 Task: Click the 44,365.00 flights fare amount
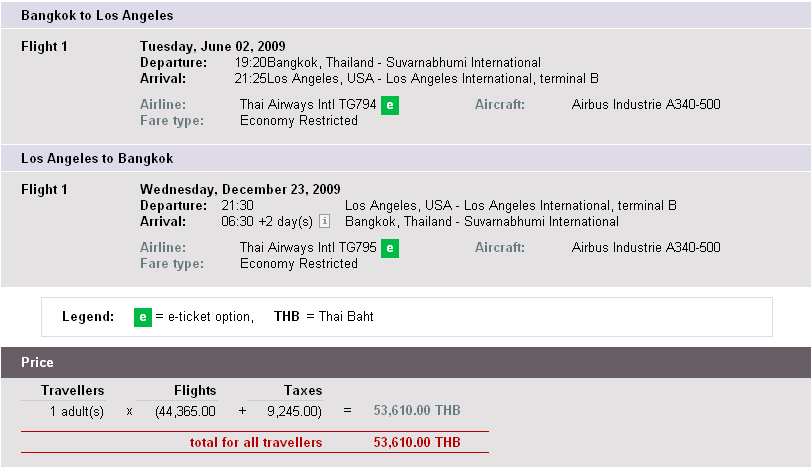[x=185, y=412]
